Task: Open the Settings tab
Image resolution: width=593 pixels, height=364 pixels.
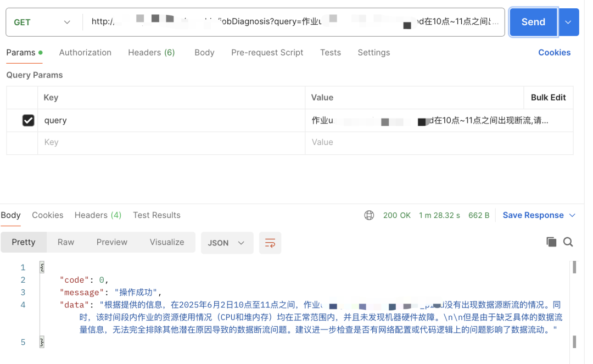Action: (x=374, y=53)
